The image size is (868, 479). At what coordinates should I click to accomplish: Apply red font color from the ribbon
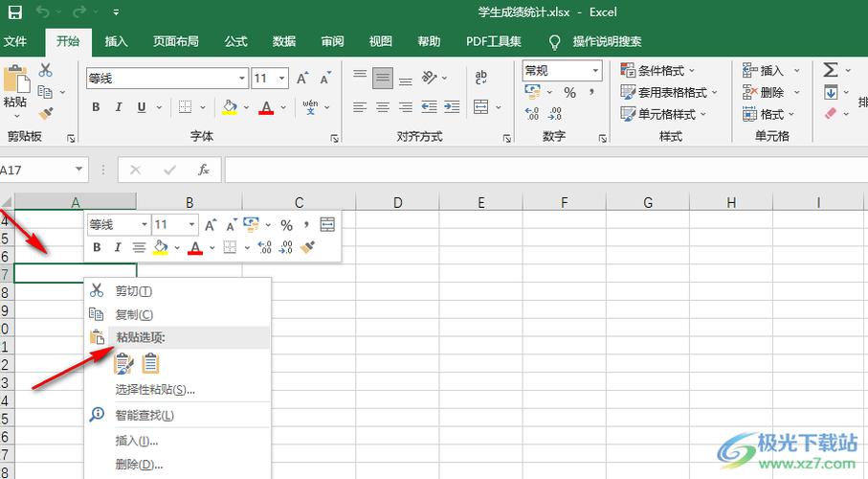[x=266, y=107]
